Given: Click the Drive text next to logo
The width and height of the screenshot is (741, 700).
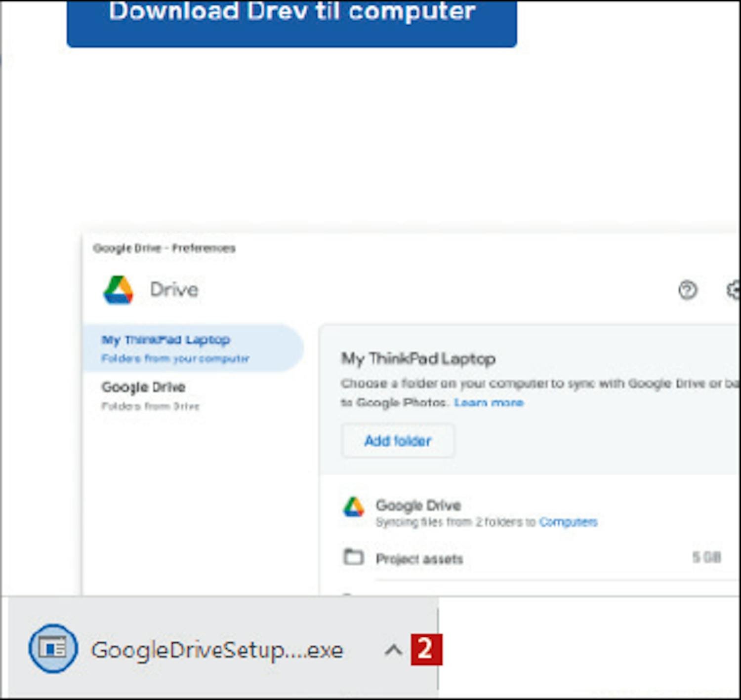Looking at the screenshot, I should pos(174,290).
